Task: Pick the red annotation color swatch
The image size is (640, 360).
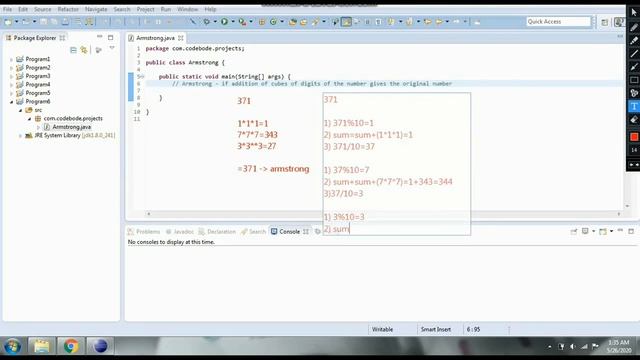Action: (x=634, y=137)
